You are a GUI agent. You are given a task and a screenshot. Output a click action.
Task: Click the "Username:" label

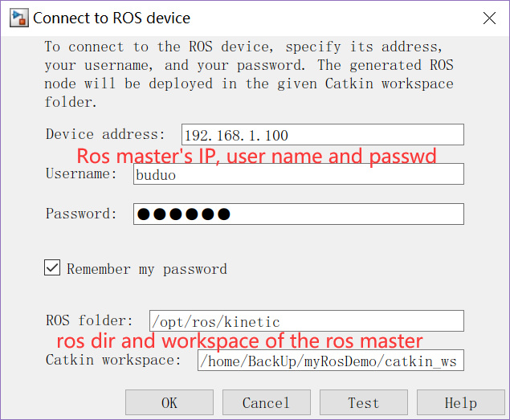(82, 173)
